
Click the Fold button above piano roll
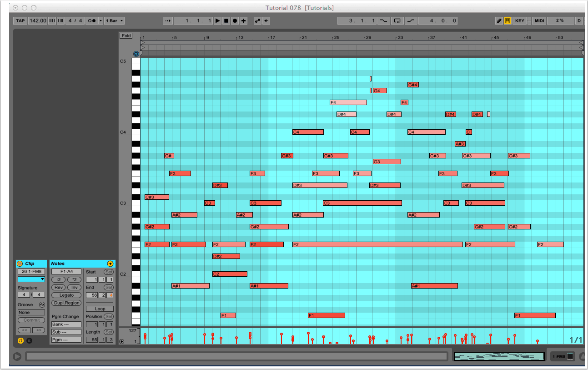[x=126, y=35]
